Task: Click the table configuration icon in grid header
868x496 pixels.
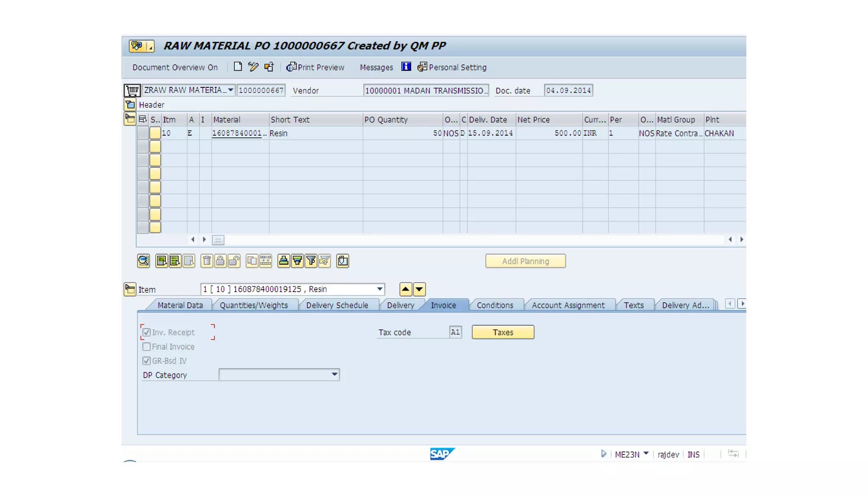Action: tap(143, 120)
